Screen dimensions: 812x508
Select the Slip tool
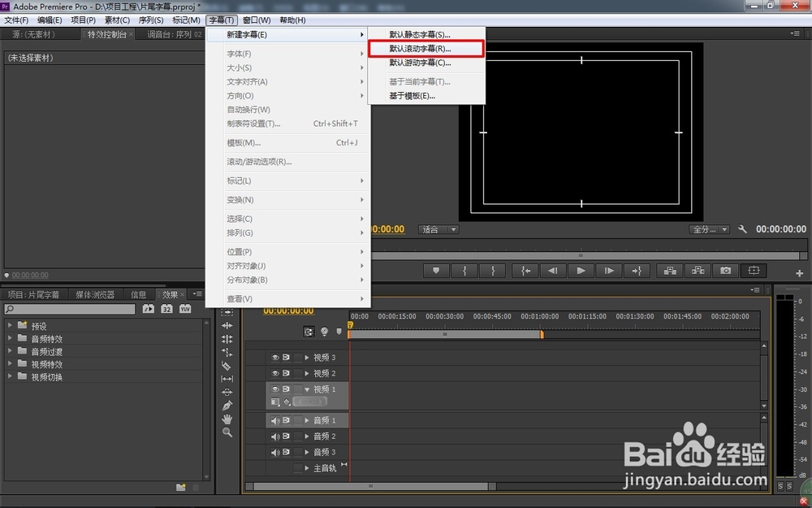pos(227,379)
